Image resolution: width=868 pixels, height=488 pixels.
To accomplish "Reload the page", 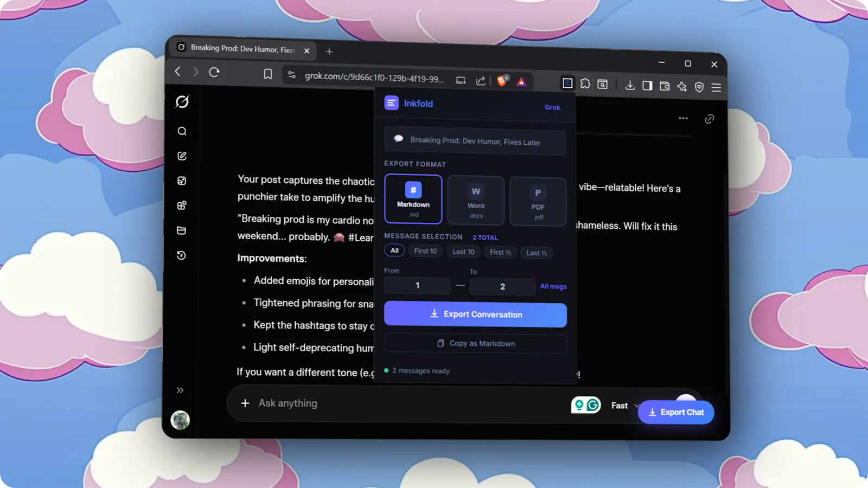I will (x=214, y=72).
